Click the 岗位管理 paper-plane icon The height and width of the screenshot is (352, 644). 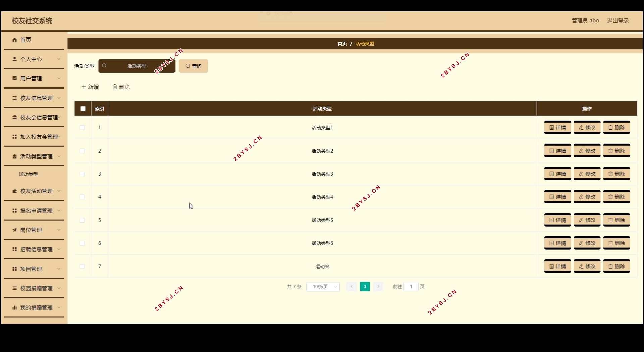[14, 230]
